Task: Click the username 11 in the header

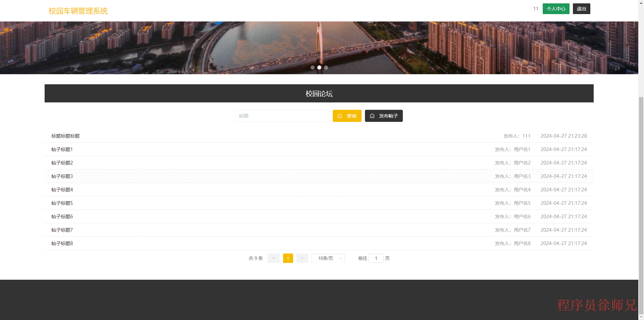Action: (535, 8)
